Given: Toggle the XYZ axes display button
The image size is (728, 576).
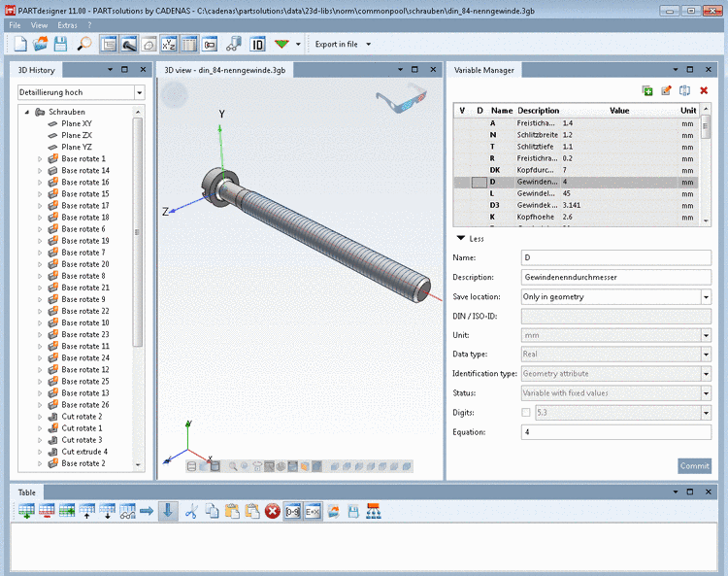Looking at the screenshot, I should 169,44.
